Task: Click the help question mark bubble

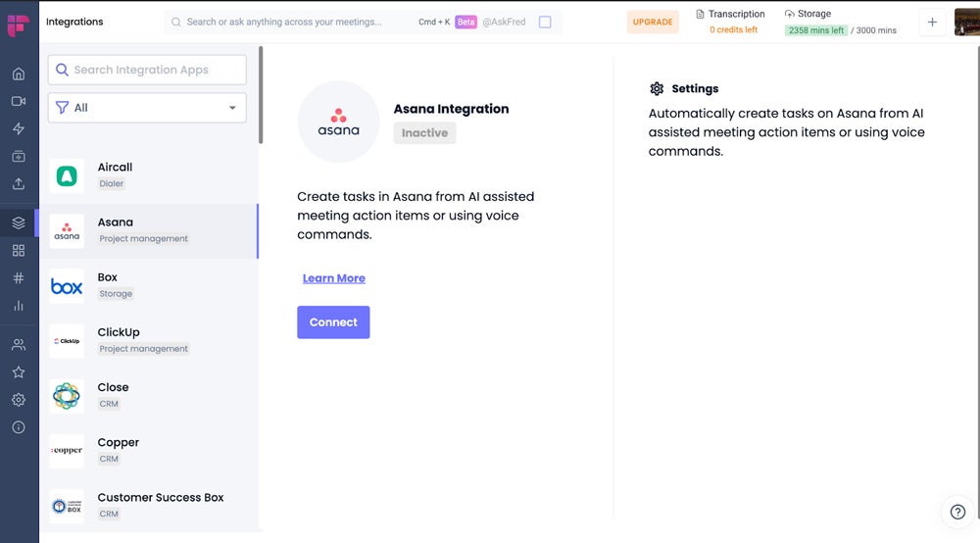Action: pyautogui.click(x=957, y=512)
